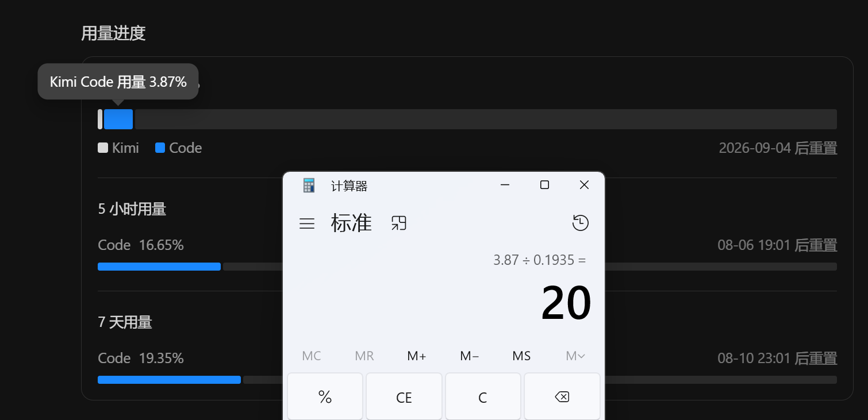Click the MS memory store button
The width and height of the screenshot is (868, 420).
[x=521, y=356]
